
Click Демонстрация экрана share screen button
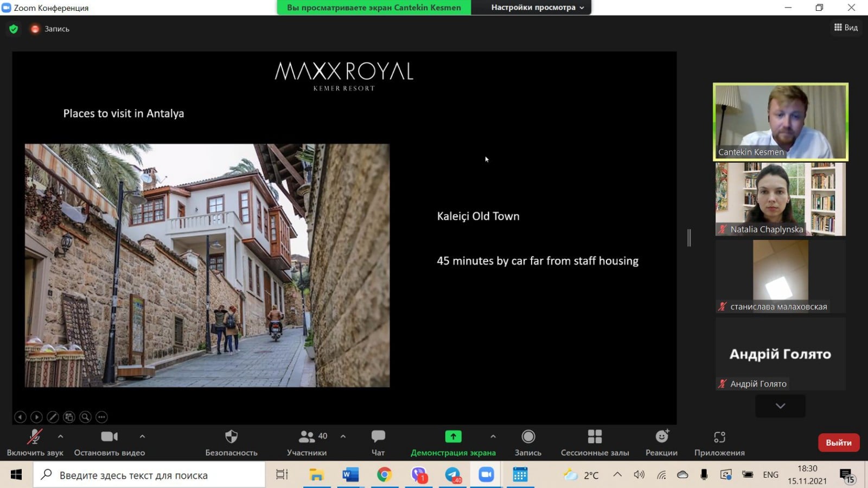point(453,437)
